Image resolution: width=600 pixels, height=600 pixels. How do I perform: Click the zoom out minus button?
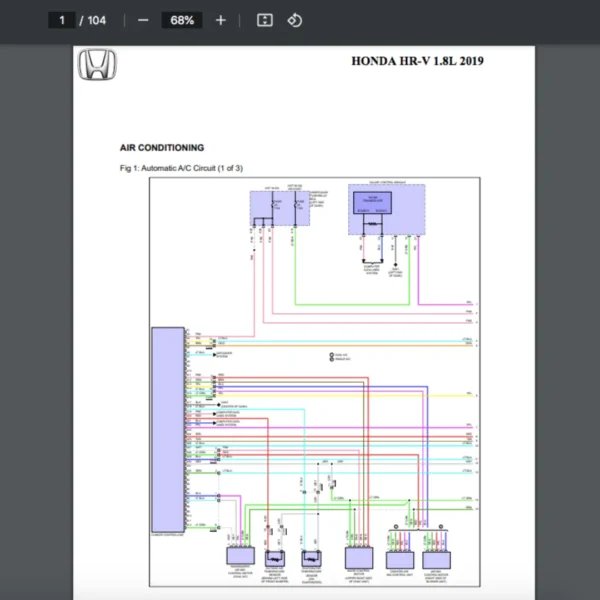(143, 20)
